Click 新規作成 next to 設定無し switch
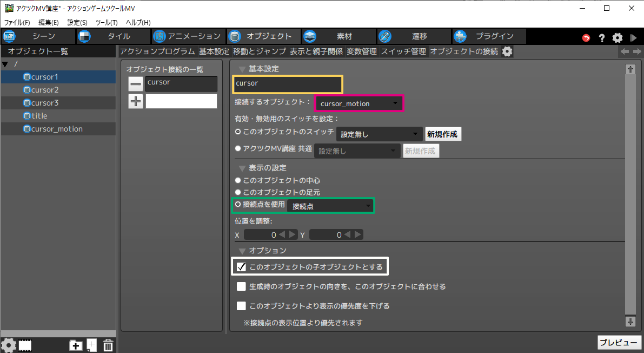Viewport: 644px width, 353px height. (x=443, y=134)
